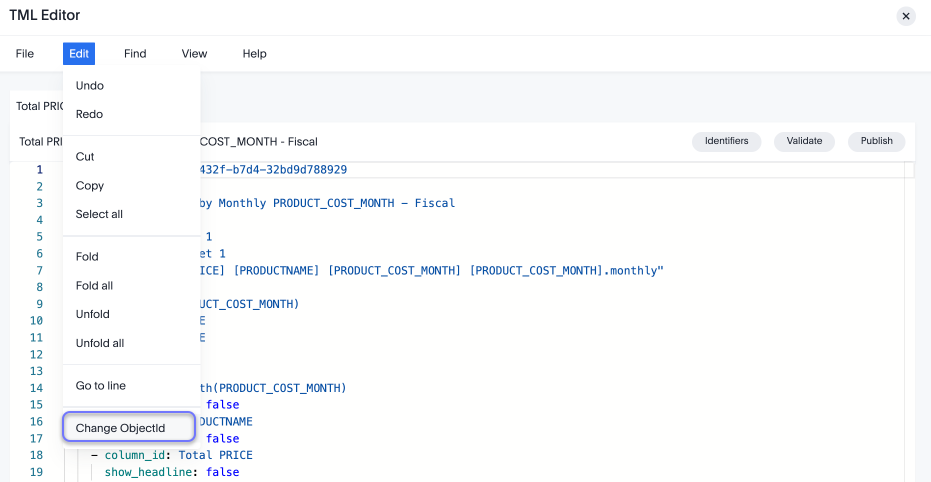The image size is (931, 482).
Task: Open the File menu
Action: (x=25, y=54)
